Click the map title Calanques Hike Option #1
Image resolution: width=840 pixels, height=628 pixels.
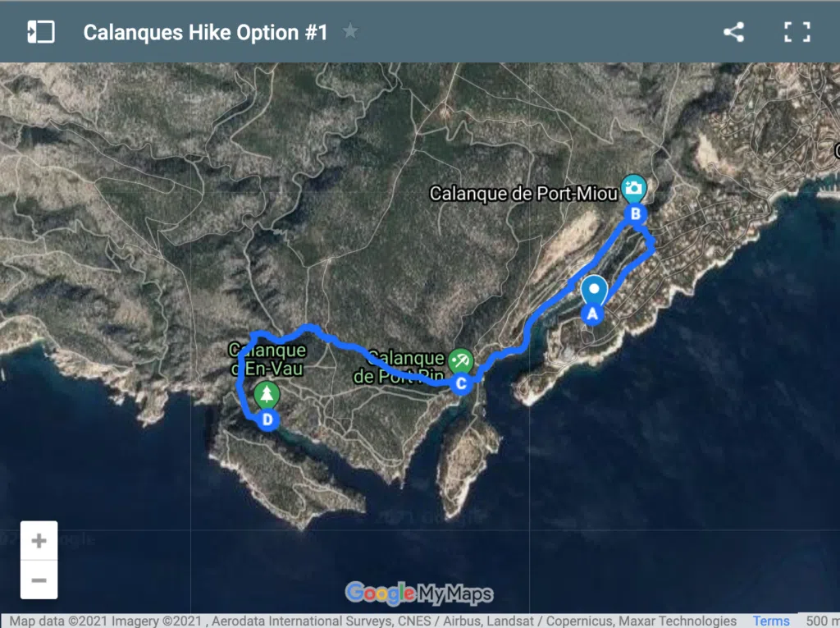[x=205, y=32]
